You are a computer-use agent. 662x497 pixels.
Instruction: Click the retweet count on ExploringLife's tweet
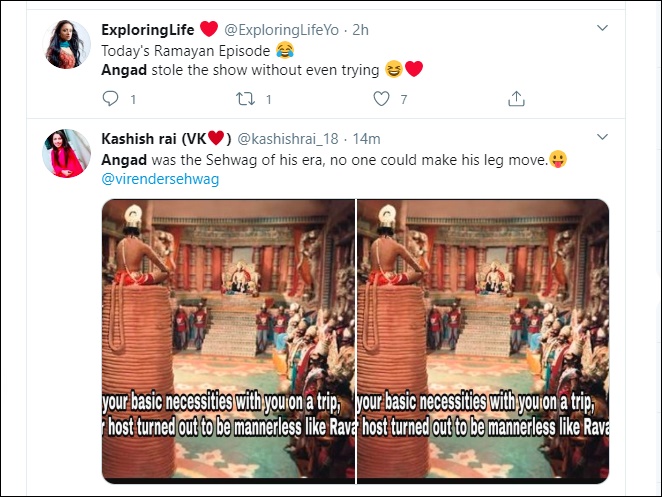[x=268, y=98]
